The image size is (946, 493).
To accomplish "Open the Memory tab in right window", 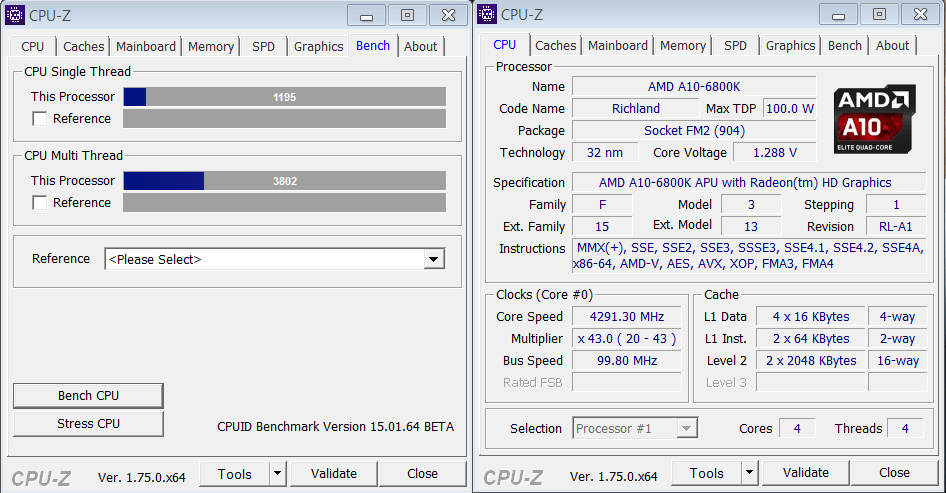I will (x=683, y=45).
